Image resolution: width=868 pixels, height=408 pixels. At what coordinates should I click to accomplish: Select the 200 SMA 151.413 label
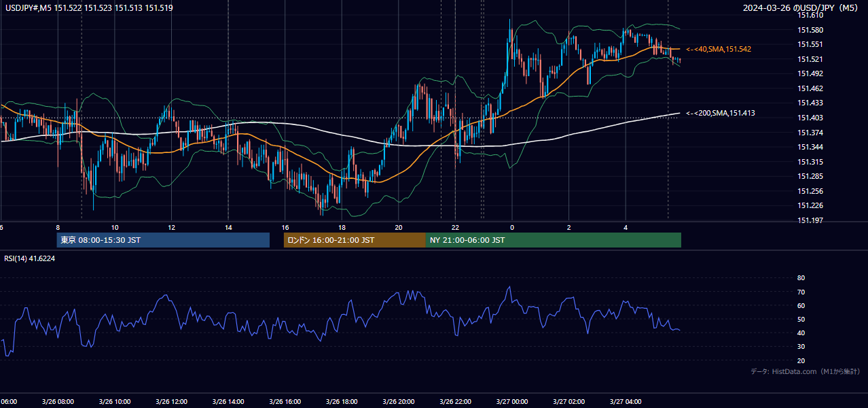(721, 113)
